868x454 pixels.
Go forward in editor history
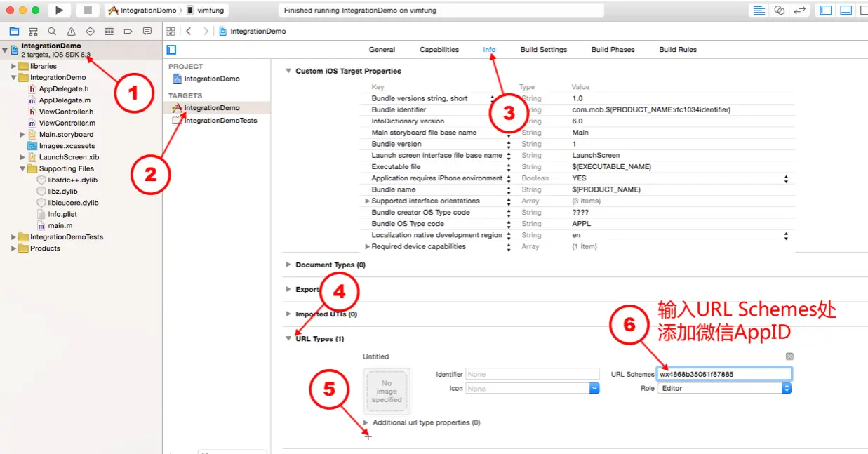[206, 32]
